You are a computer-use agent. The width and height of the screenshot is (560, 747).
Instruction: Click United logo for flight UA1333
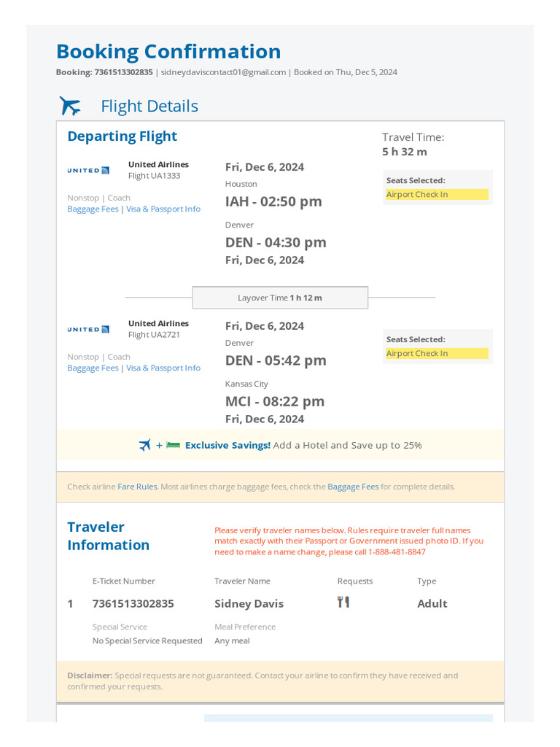pyautogui.click(x=88, y=171)
